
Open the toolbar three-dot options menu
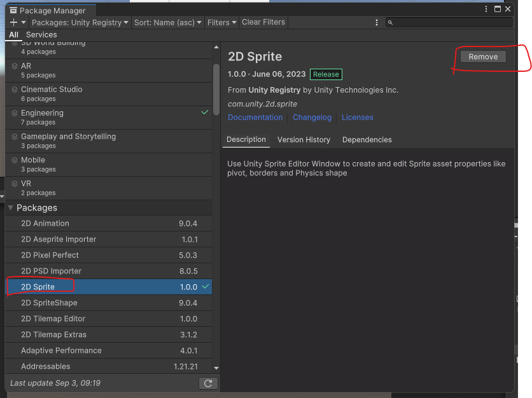[377, 22]
